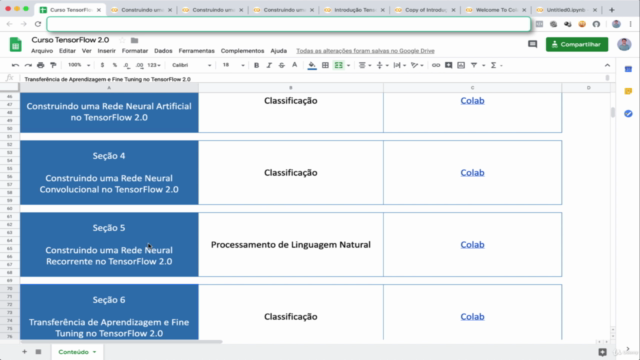Open Colab link in Rede Neural Artificial row
This screenshot has width=640, height=360.
[472, 101]
